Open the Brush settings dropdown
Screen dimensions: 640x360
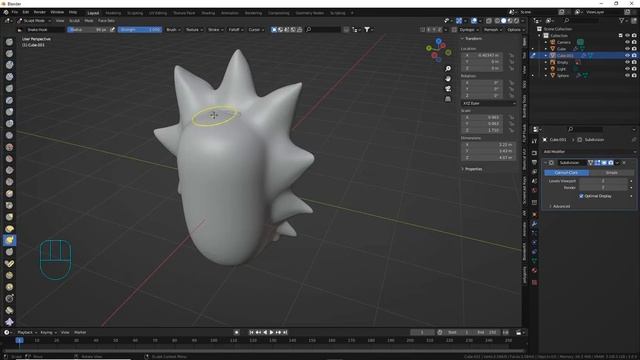tap(173, 30)
